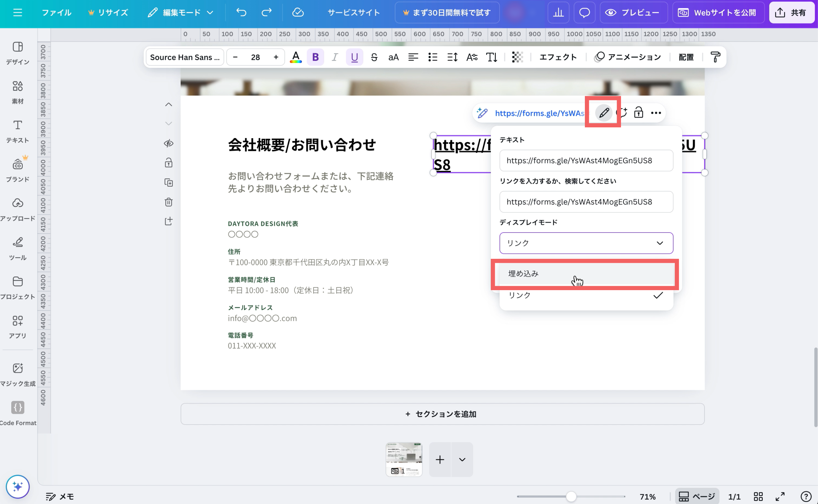Lock the element with padlock in floating toolbar
This screenshot has width=818, height=504.
click(x=638, y=113)
